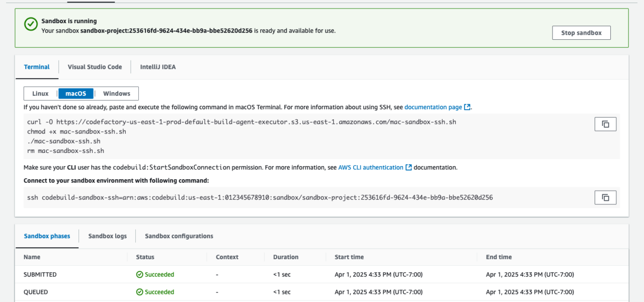Click external link icon beside AWS CLI authentication
Viewport: 644px width, 302px height.
409,168
